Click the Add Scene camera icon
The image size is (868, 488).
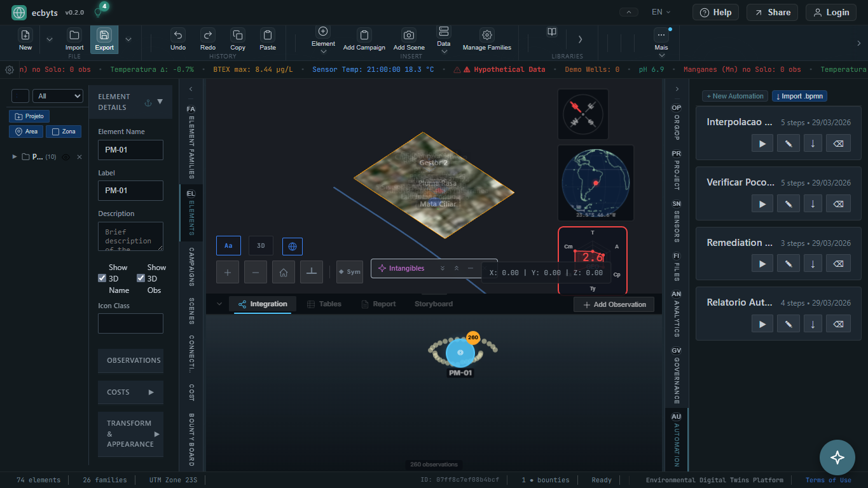click(x=409, y=35)
